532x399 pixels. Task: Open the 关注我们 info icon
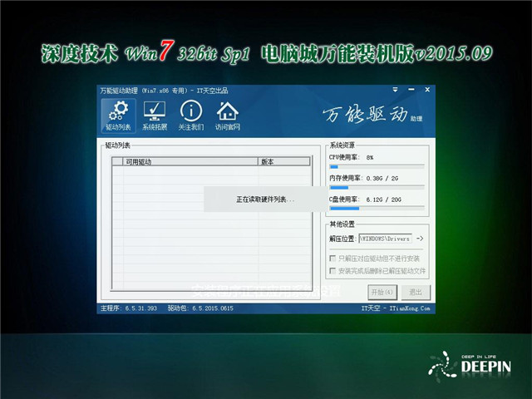pos(191,116)
